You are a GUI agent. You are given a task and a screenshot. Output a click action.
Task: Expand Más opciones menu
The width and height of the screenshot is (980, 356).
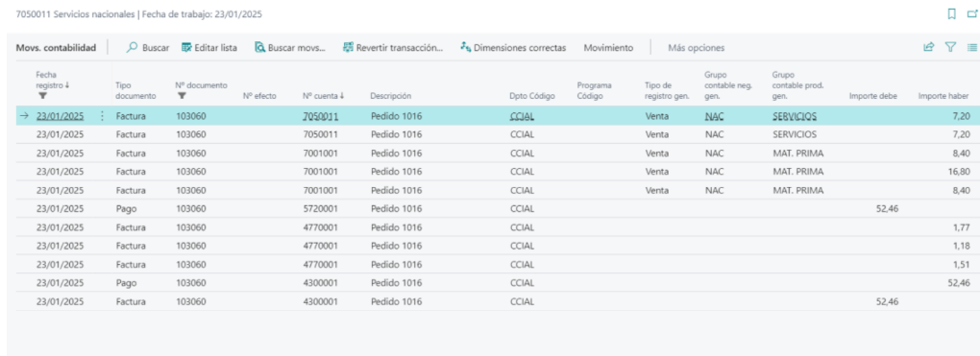point(697,47)
